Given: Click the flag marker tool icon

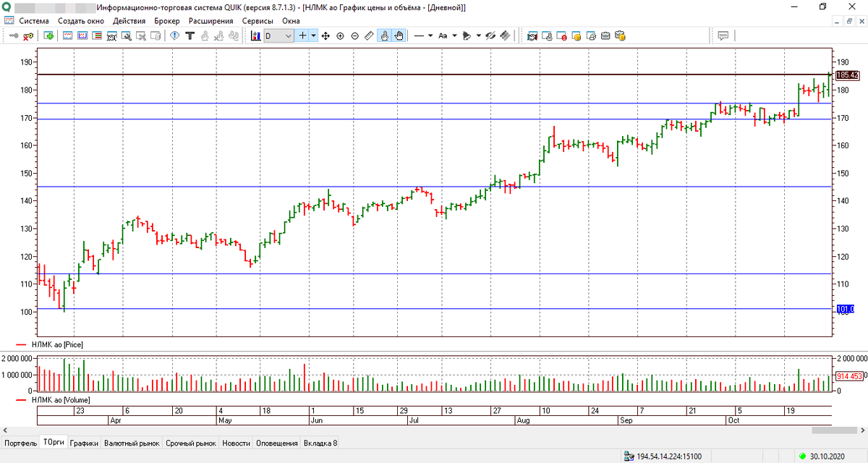Looking at the screenshot, I should (467, 35).
